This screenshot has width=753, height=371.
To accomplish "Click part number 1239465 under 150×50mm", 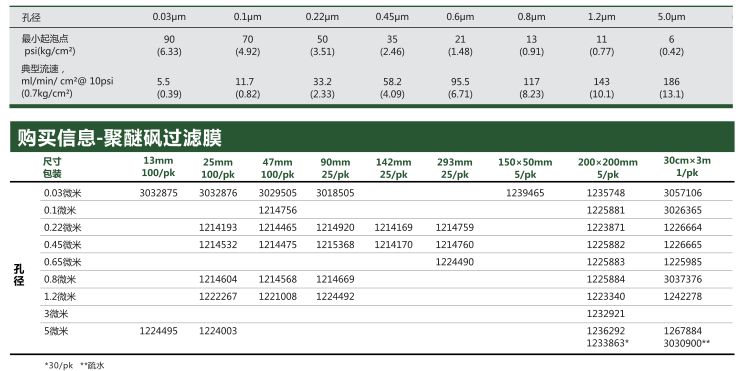I will [525, 193].
